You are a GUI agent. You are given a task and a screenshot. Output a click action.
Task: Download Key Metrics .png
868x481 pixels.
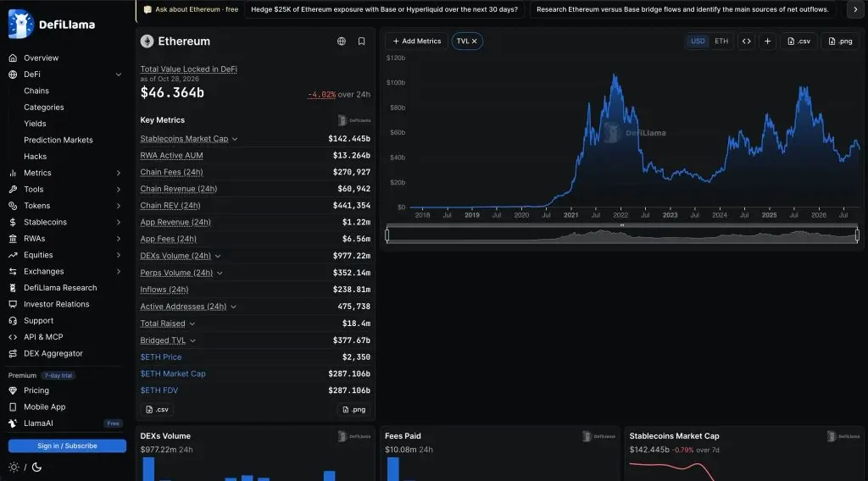click(x=353, y=410)
